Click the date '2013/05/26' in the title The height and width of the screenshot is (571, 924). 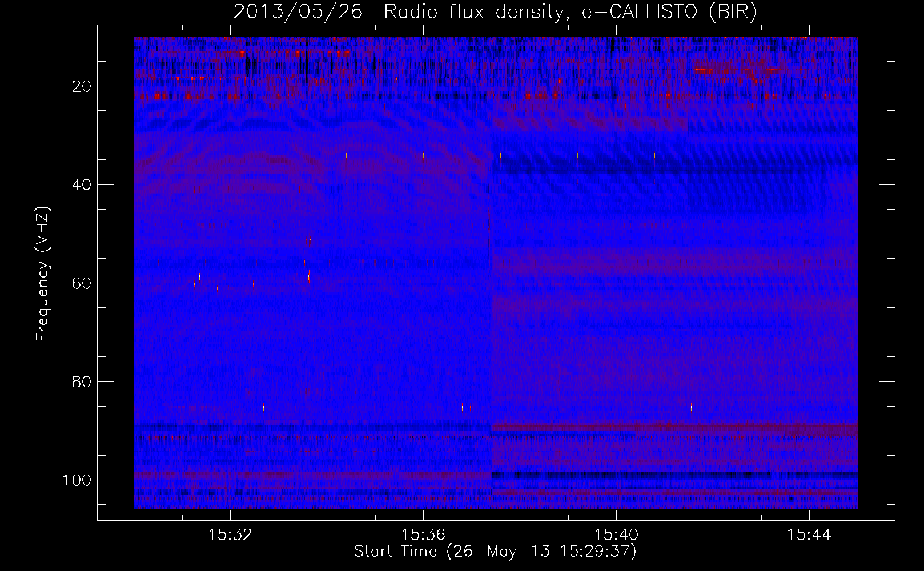click(298, 12)
